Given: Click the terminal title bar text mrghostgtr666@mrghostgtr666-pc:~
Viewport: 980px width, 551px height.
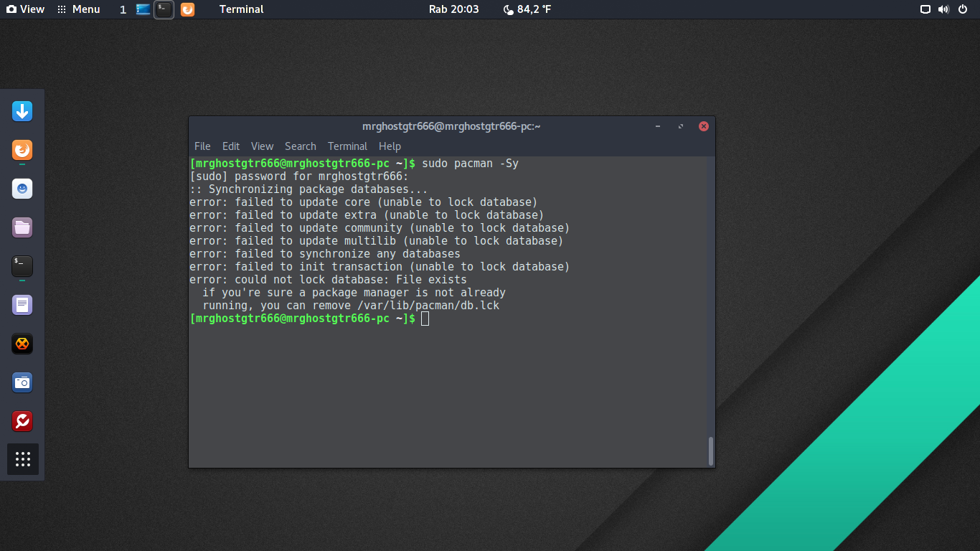Looking at the screenshot, I should tap(451, 126).
